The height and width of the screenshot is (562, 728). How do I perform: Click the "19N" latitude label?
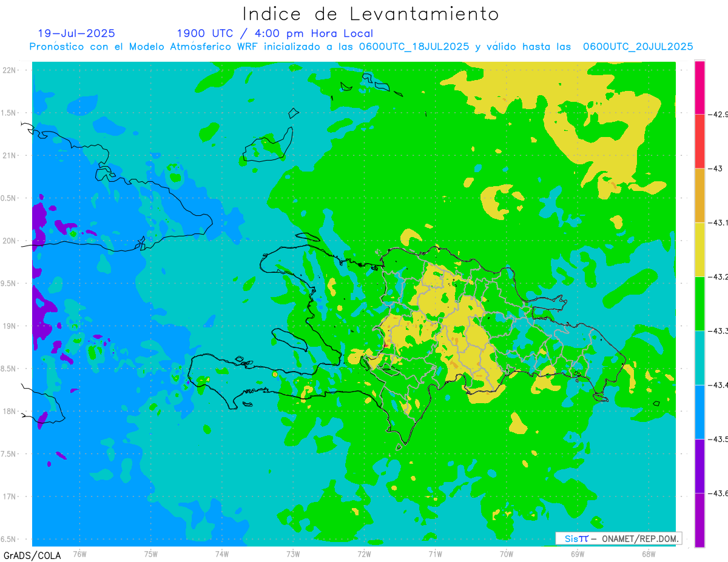[9, 326]
